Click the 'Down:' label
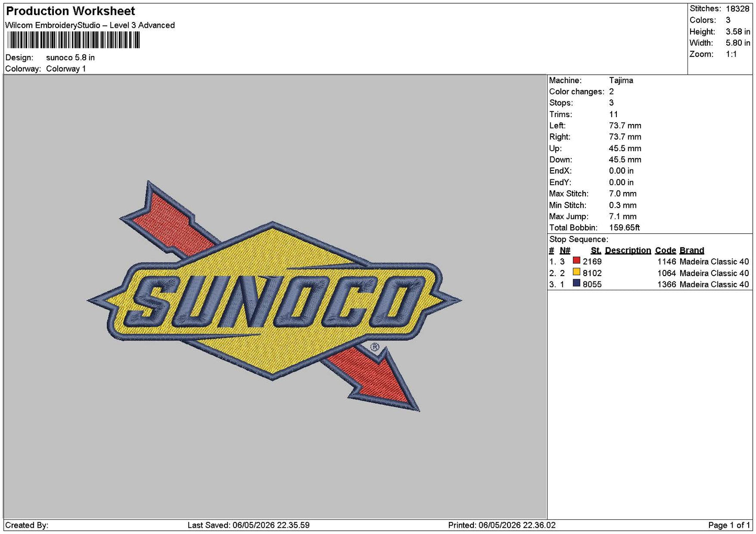756x534 pixels. pos(560,160)
